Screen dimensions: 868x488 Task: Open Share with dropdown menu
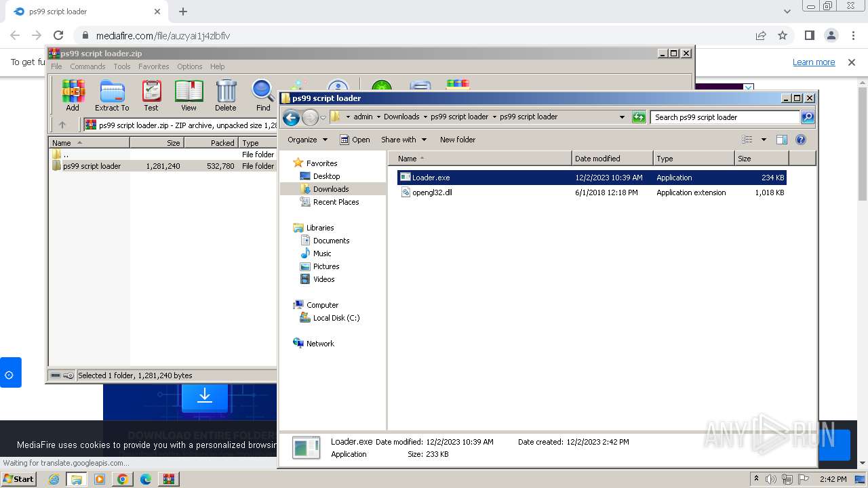pos(403,140)
